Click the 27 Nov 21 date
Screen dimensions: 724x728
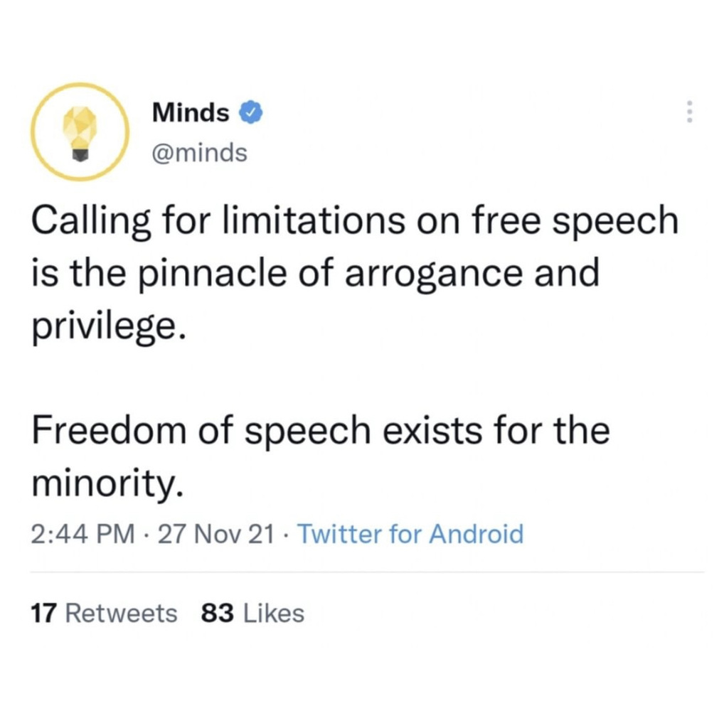click(x=216, y=534)
